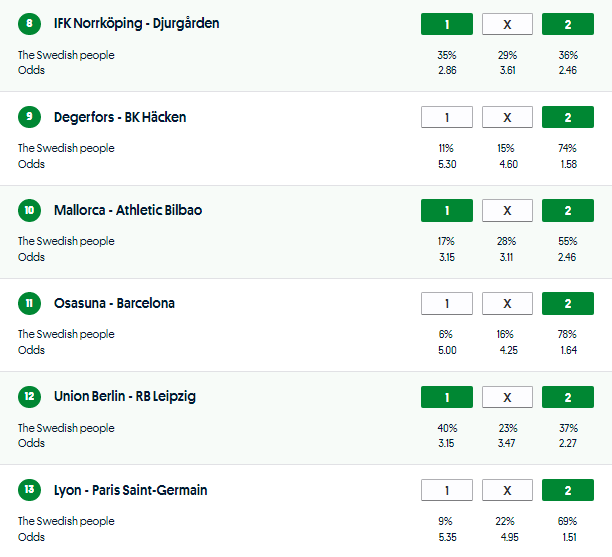This screenshot has height=557, width=612.
Task: Choose draw 'X' for Lyon - Paris Saint-Germain
Action: coord(507,491)
